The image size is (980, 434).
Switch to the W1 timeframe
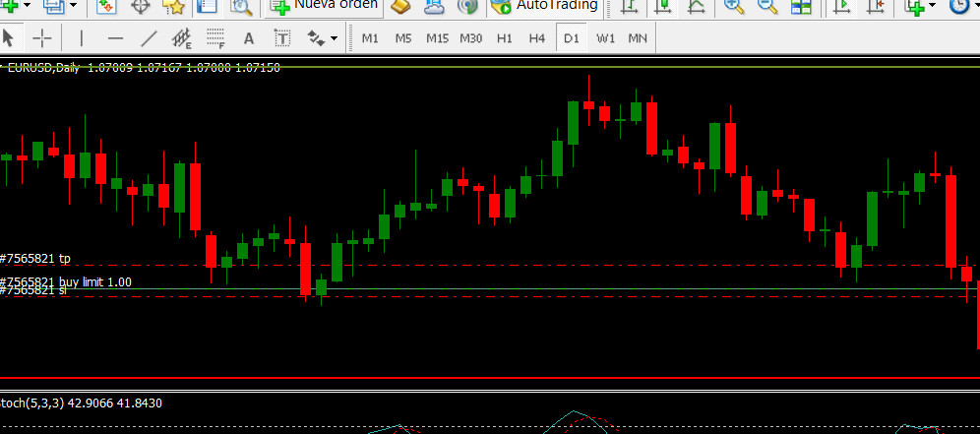(605, 38)
